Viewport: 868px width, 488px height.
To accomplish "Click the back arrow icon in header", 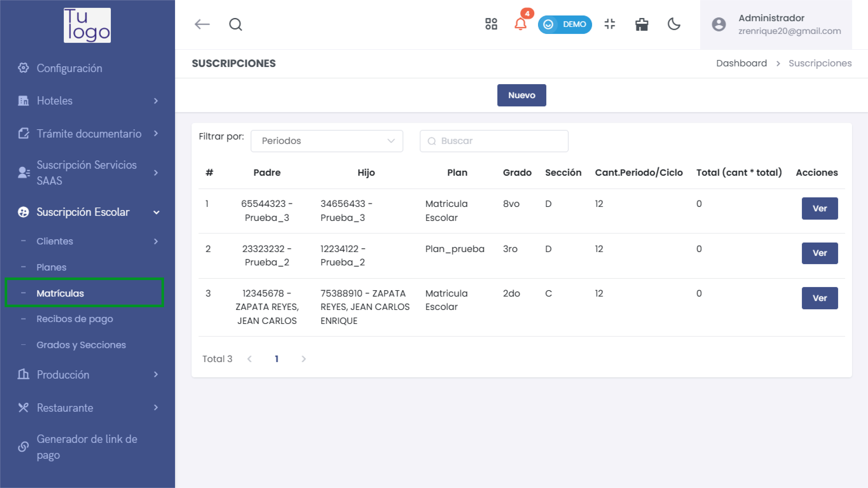I will (202, 24).
